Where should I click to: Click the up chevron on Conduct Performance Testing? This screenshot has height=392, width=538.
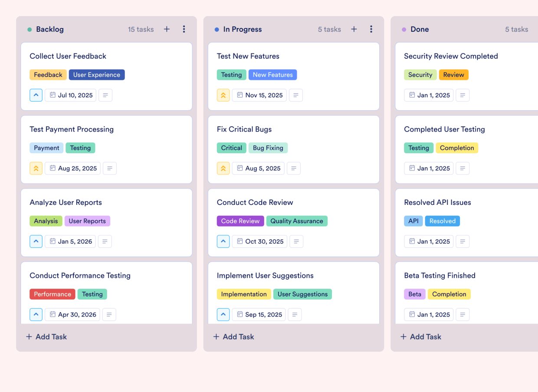pyautogui.click(x=36, y=314)
